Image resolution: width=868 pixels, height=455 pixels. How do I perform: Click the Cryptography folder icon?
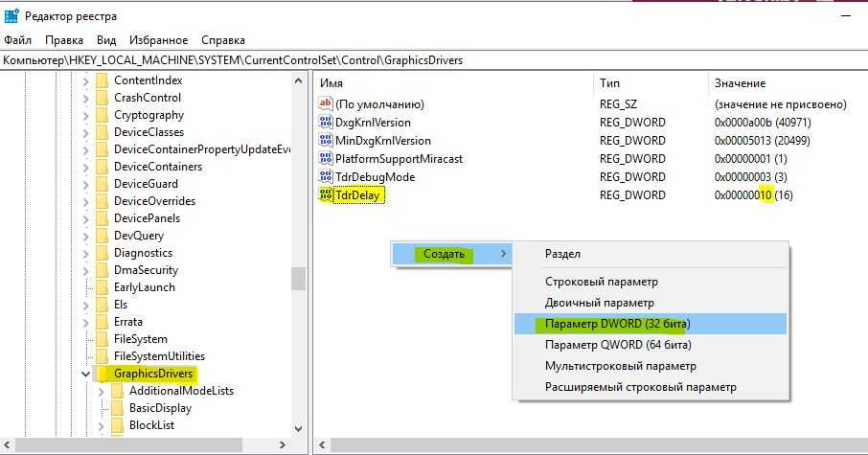pyautogui.click(x=102, y=115)
